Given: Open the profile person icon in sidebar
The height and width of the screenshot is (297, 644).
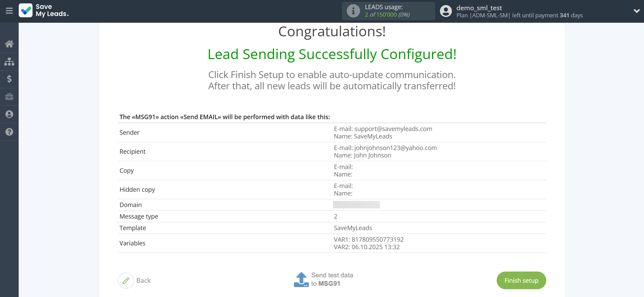Looking at the screenshot, I should pyautogui.click(x=9, y=114).
